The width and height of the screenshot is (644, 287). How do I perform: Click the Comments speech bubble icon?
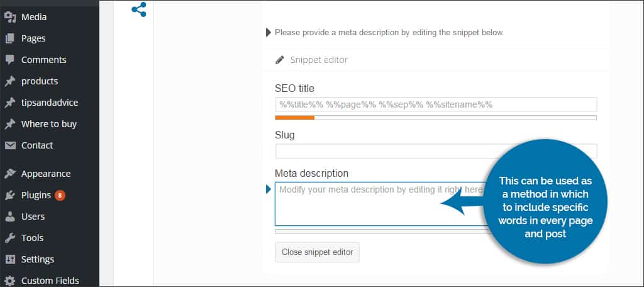[x=10, y=60]
